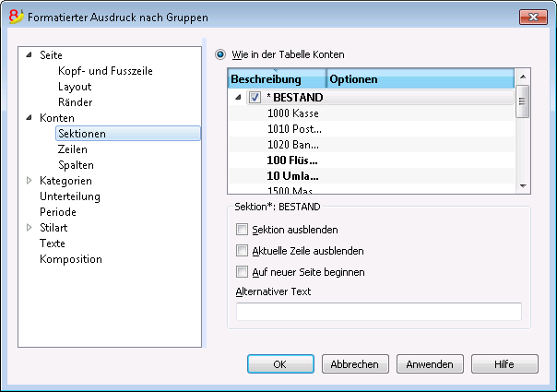This screenshot has height=392, width=557.
Task: Select the 1000 Kasse row
Action: tap(372, 113)
